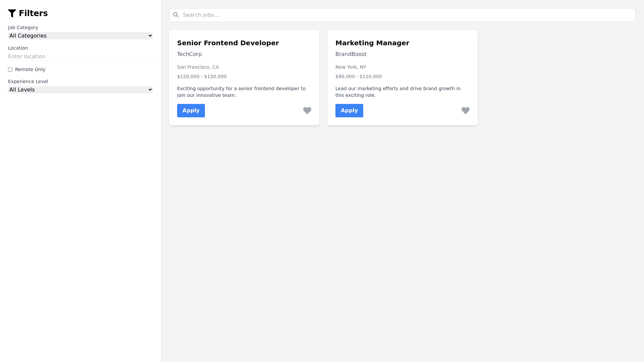Image resolution: width=644 pixels, height=362 pixels.
Task: Select the Marketing Manager job title
Action: point(372,43)
